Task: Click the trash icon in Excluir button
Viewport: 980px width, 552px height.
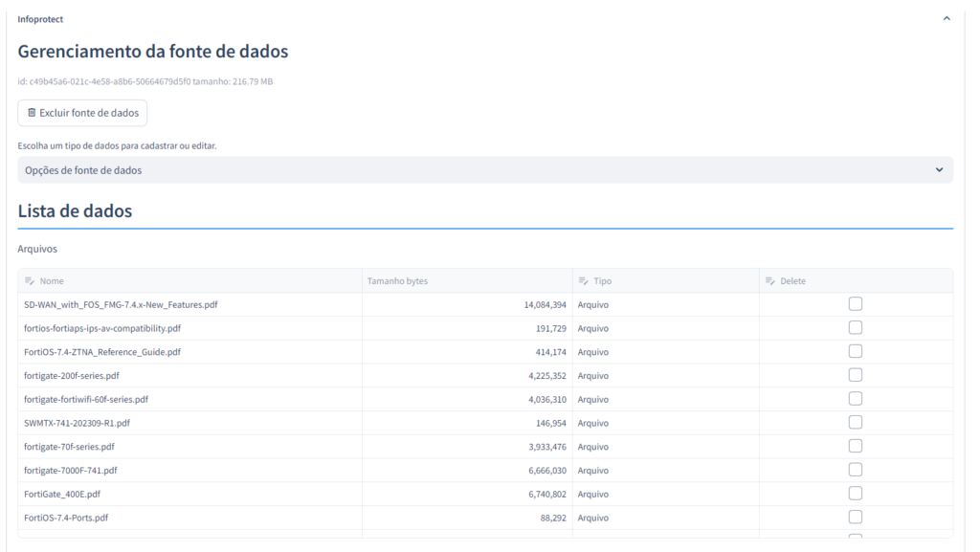Action: click(32, 113)
